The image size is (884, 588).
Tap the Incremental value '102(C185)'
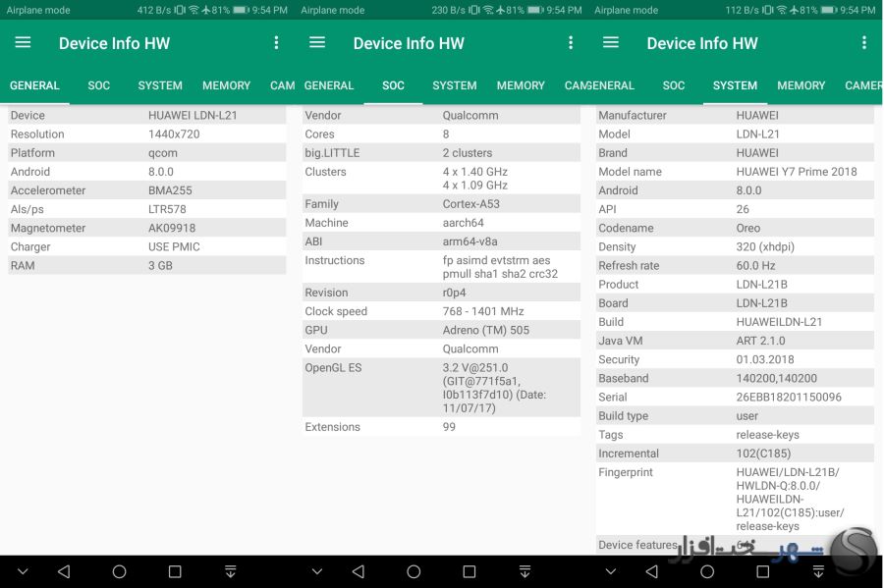point(763,454)
